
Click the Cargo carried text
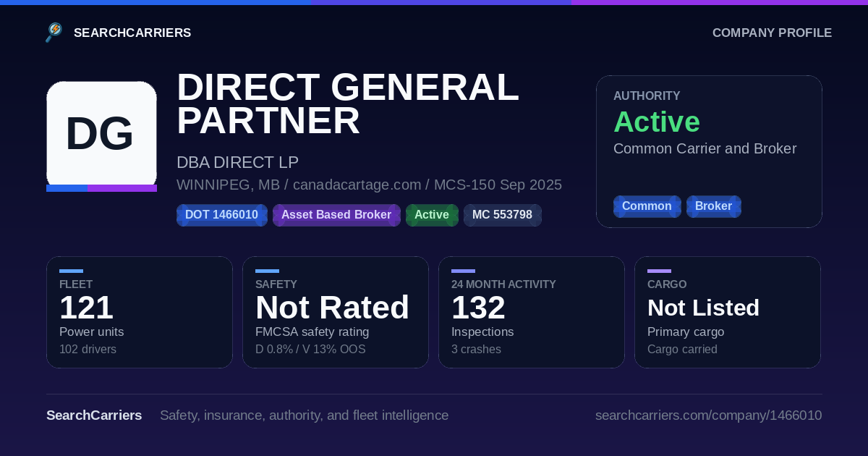click(x=682, y=349)
